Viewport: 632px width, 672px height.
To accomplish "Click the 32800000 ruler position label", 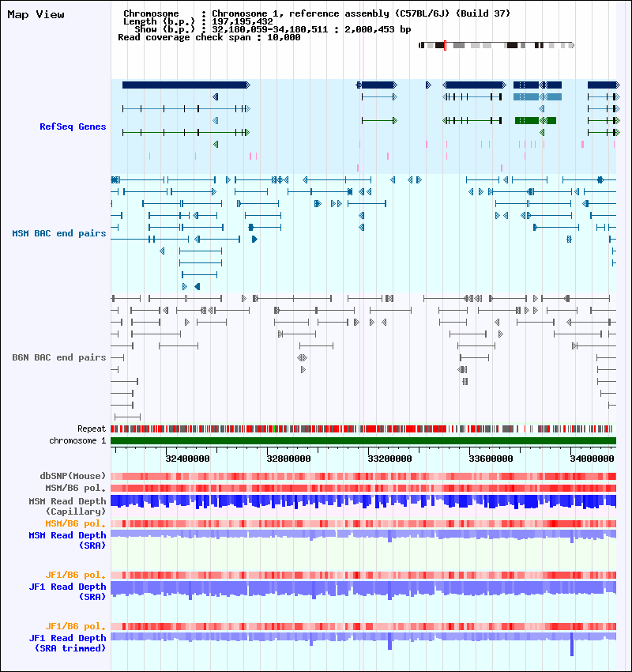I will tap(288, 459).
